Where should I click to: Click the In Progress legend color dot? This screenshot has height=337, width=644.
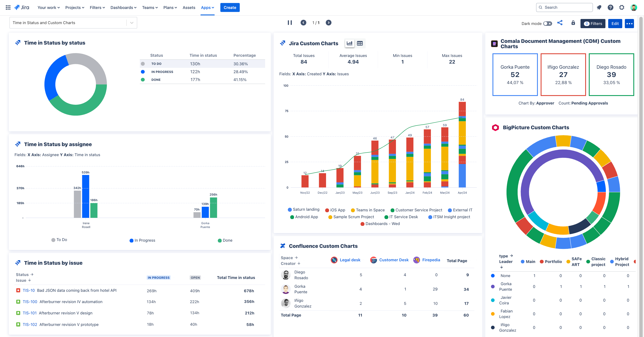tap(131, 241)
